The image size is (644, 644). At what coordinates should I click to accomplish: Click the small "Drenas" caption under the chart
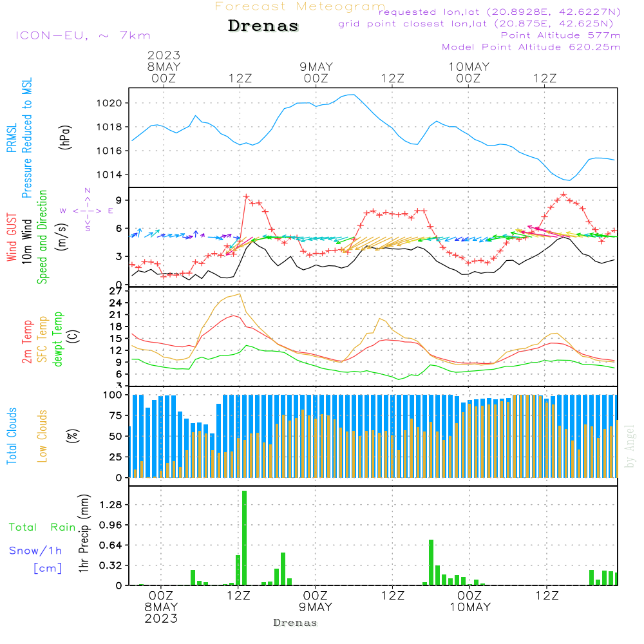click(x=296, y=623)
